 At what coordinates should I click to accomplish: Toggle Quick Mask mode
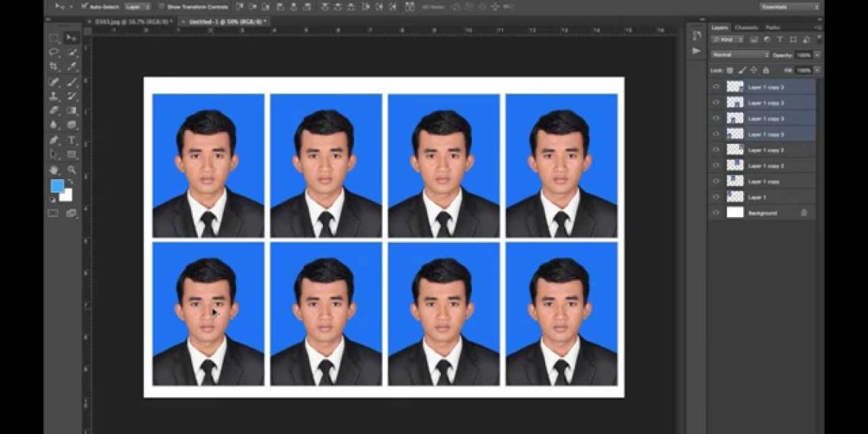pyautogui.click(x=53, y=213)
